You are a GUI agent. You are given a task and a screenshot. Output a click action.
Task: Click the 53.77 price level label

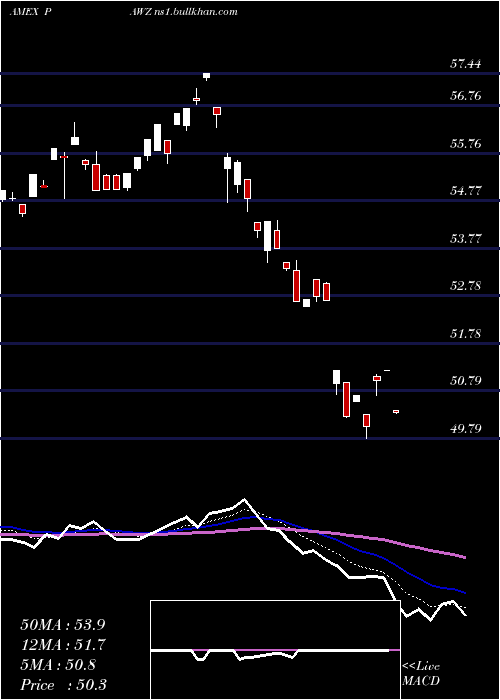[465, 239]
